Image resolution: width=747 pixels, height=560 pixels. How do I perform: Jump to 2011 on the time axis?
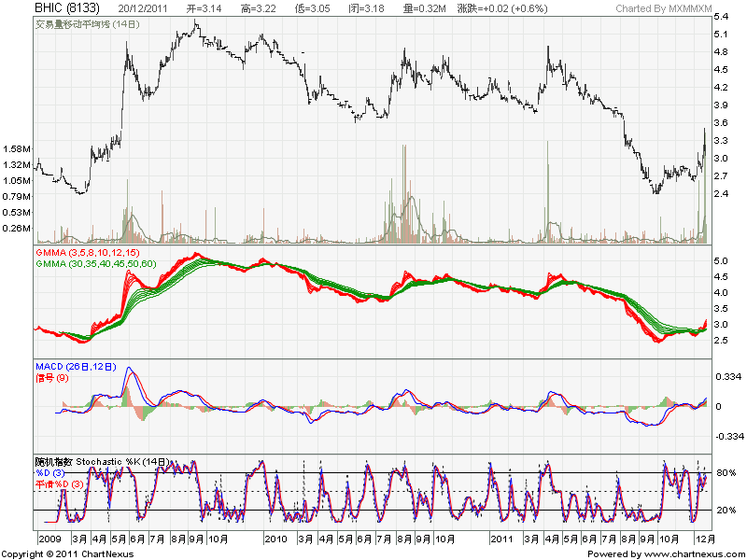[x=502, y=539]
